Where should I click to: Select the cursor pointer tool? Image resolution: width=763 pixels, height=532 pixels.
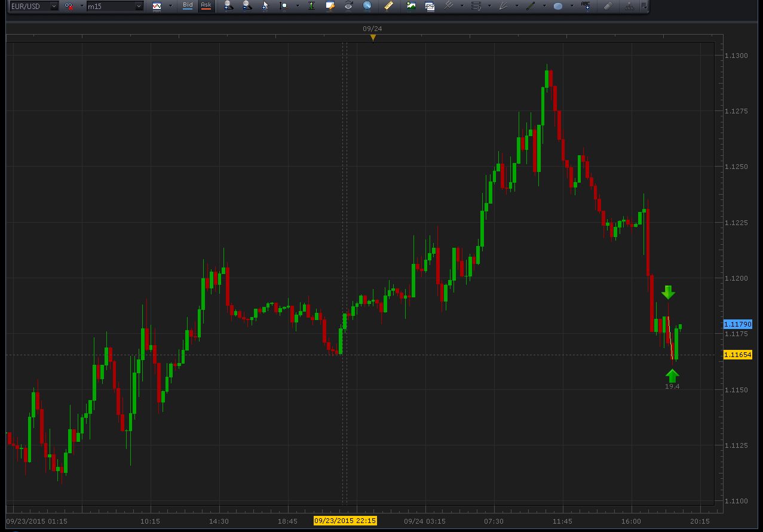coord(265,6)
